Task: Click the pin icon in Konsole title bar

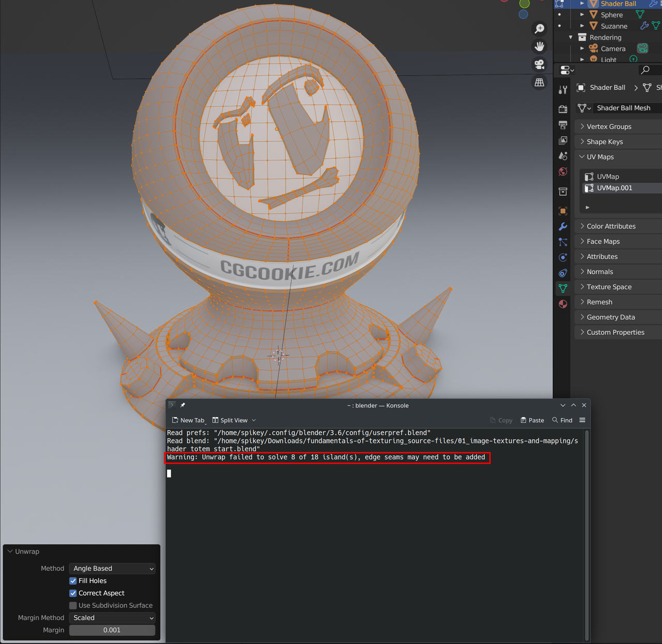Action: tap(183, 405)
